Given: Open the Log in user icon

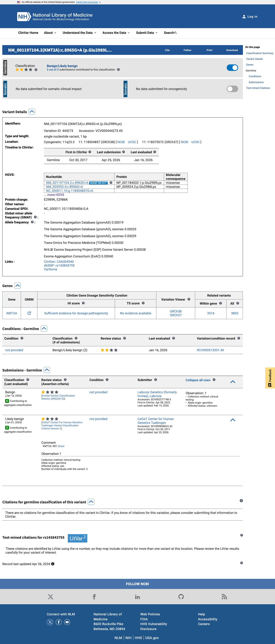Looking at the screenshot, I should (x=244, y=16).
